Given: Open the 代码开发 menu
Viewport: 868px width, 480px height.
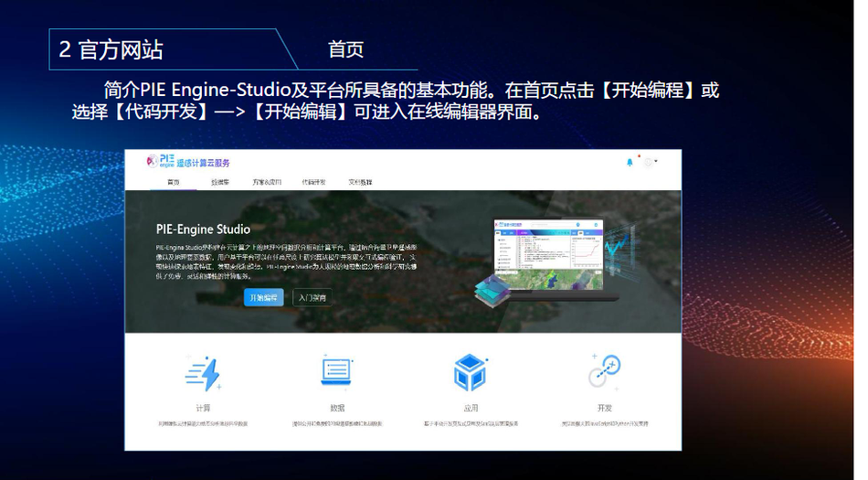Looking at the screenshot, I should coord(313,183).
